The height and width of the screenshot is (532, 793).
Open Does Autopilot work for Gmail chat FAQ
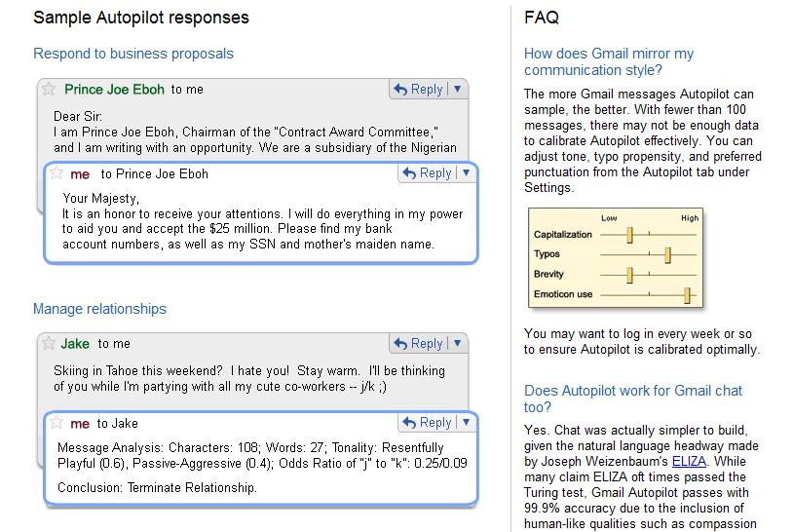[632, 399]
